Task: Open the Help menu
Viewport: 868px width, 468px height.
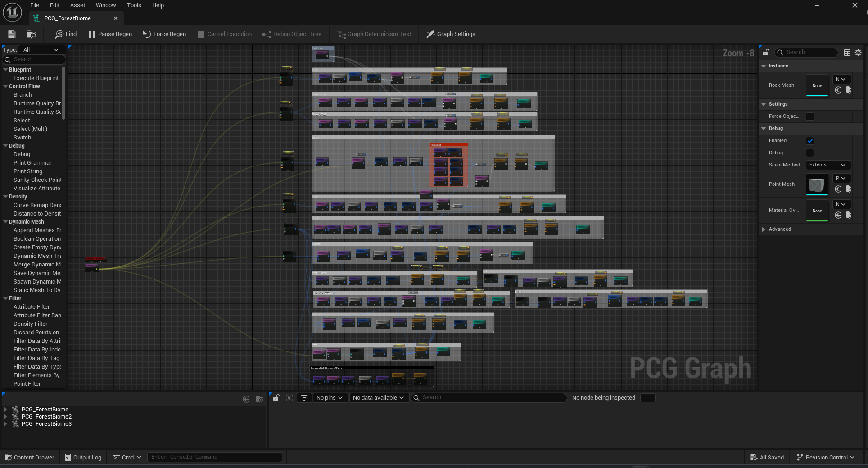Action: tap(158, 5)
